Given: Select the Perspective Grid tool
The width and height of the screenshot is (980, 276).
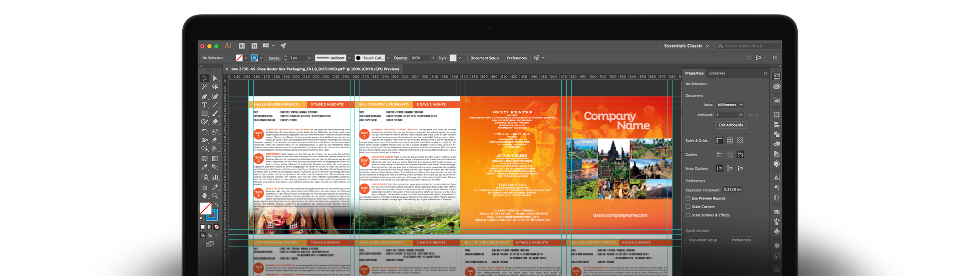Looking at the screenshot, I should point(215,149).
